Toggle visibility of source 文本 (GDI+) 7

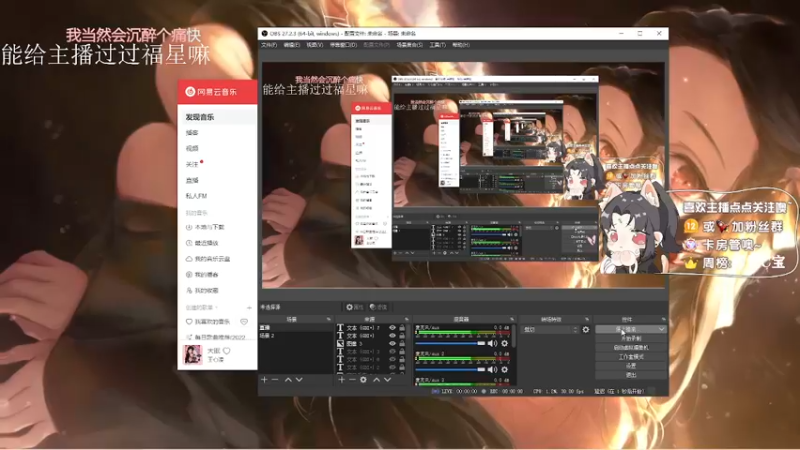(x=392, y=328)
